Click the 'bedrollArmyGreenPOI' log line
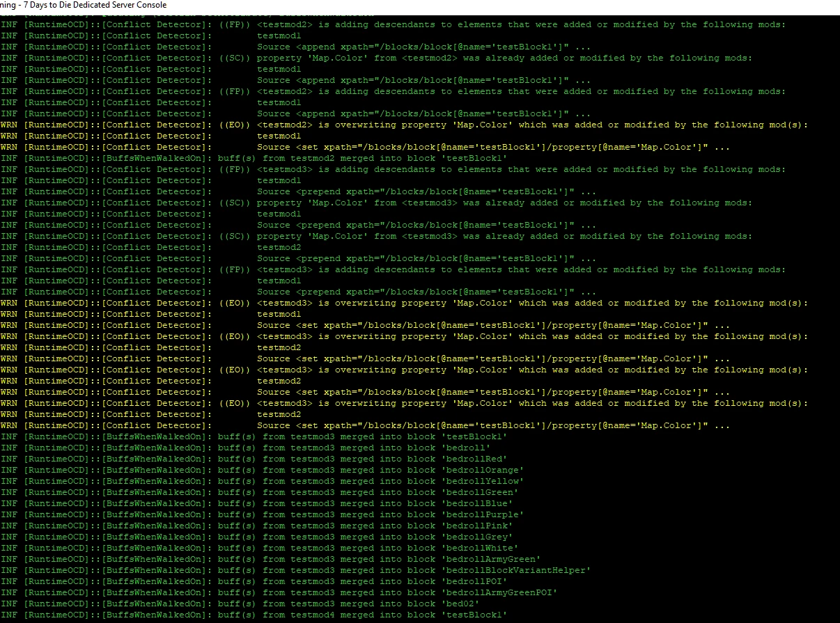 click(279, 592)
